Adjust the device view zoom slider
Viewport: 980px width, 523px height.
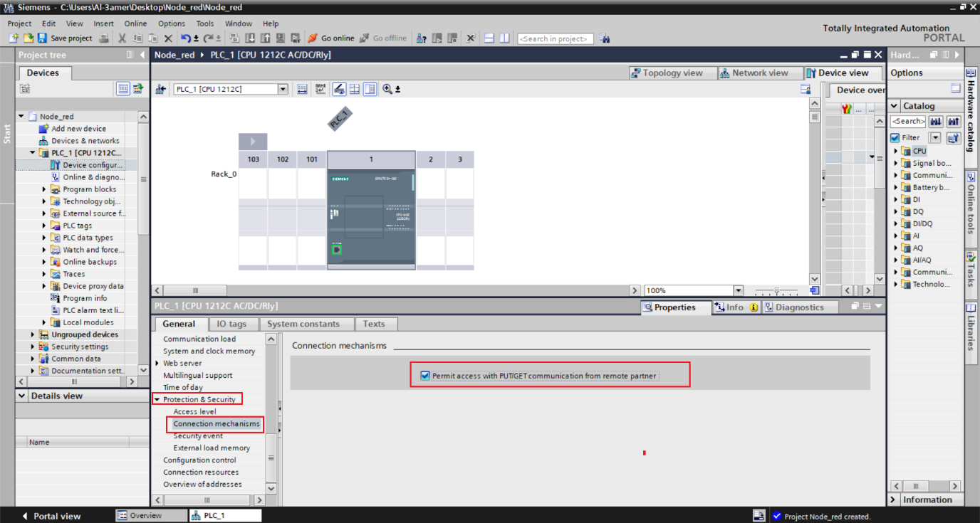click(x=776, y=290)
